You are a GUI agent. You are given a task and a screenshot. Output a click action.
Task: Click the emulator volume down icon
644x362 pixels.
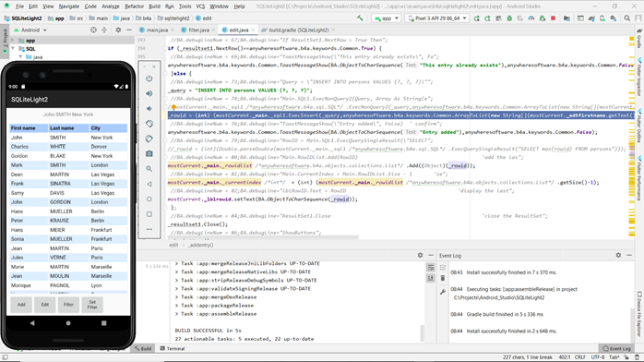[149, 108]
